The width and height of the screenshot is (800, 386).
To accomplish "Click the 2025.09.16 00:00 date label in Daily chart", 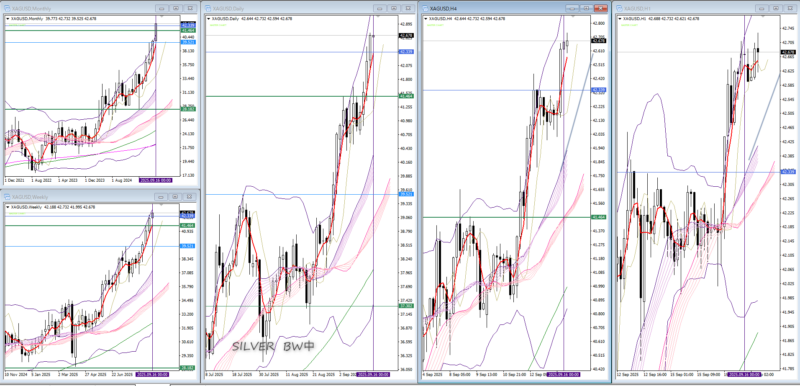I will (374, 375).
